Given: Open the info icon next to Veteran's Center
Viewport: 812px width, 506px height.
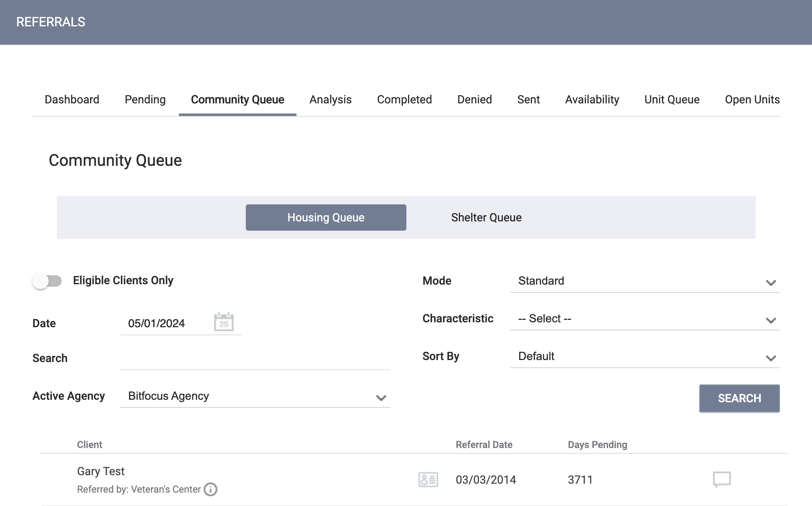Looking at the screenshot, I should 211,489.
